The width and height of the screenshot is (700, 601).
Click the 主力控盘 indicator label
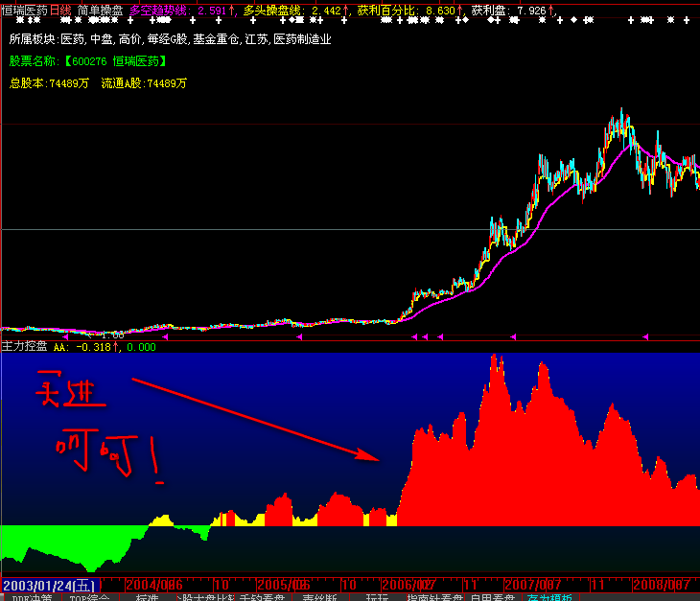coord(25,347)
